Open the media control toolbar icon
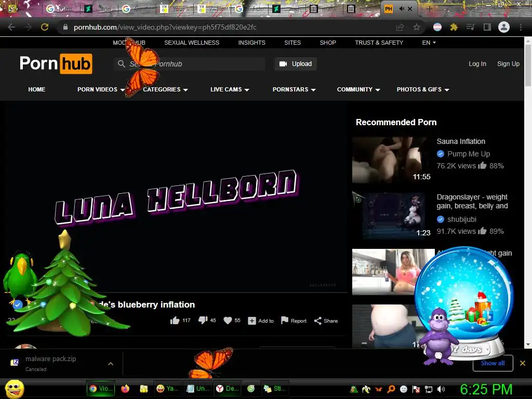532x399 pixels. (471, 27)
